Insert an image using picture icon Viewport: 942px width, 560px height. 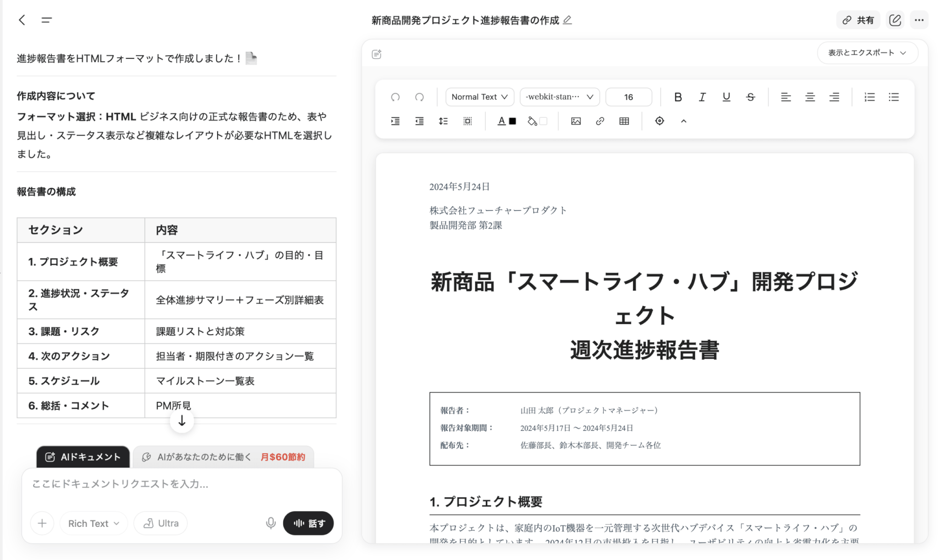point(575,121)
